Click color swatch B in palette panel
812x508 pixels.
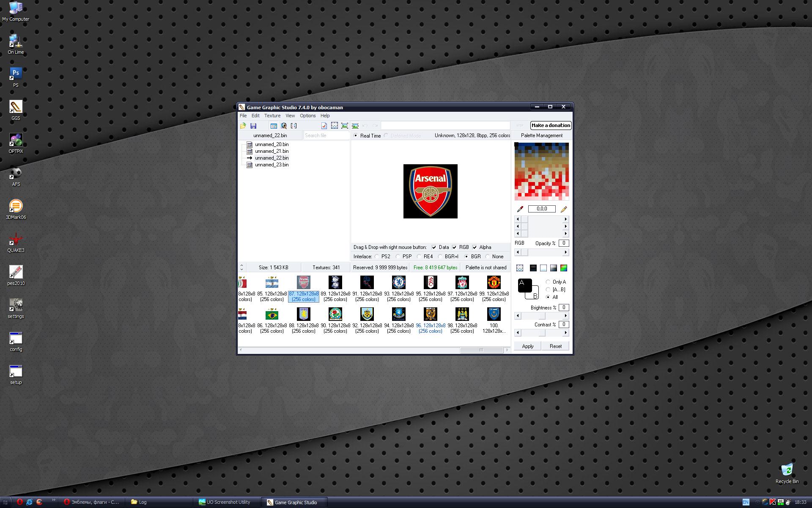(535, 295)
